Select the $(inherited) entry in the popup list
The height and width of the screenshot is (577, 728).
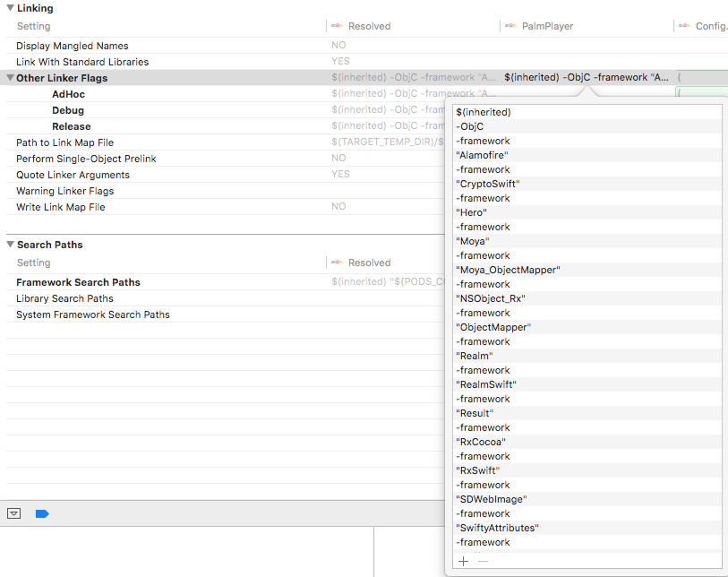[x=587, y=112]
